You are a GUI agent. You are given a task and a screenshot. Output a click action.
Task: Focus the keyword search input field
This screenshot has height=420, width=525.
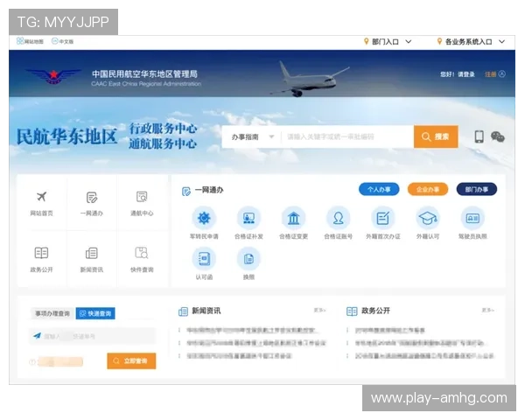[x=347, y=136]
